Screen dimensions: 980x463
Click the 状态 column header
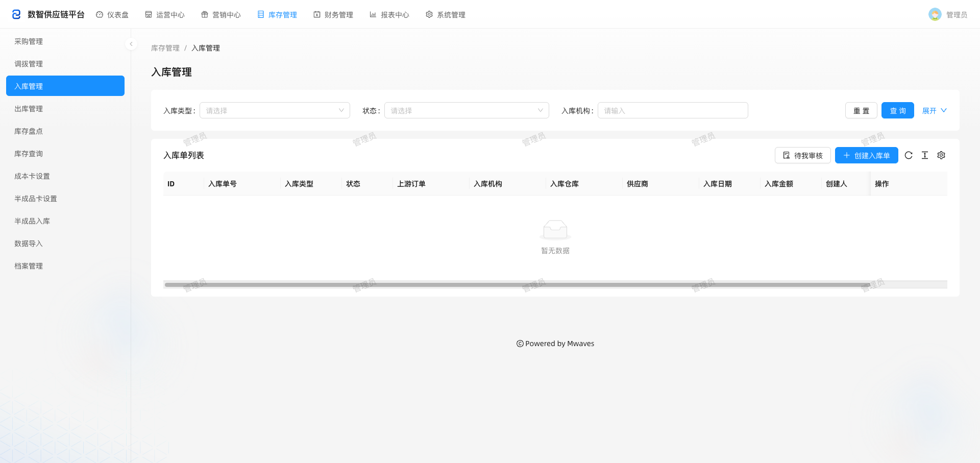point(367,184)
